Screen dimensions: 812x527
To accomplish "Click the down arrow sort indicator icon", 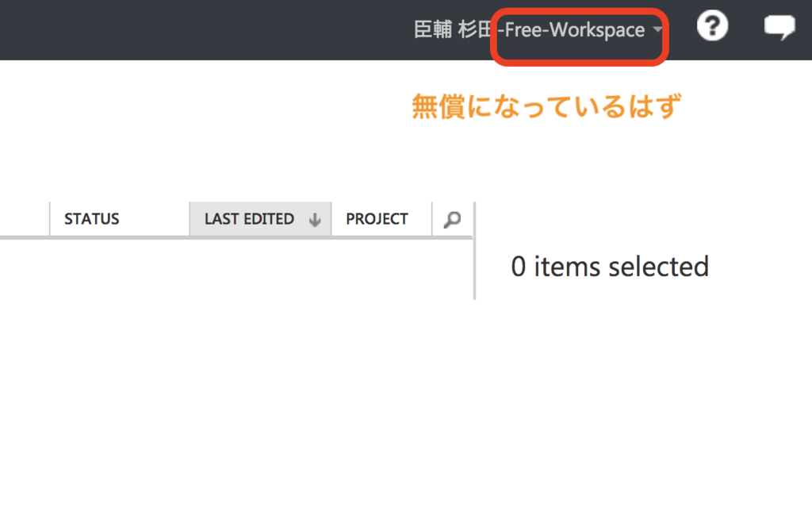I will [314, 220].
